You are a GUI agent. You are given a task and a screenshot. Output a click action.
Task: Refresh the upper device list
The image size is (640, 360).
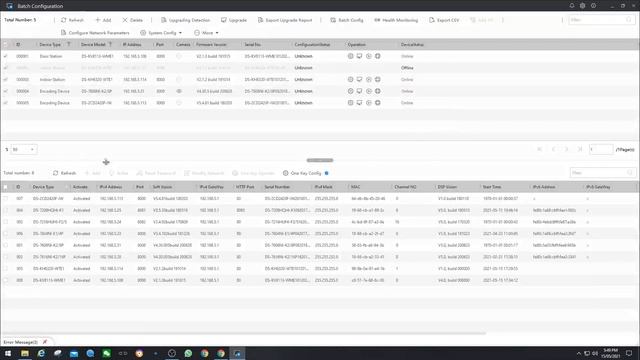click(x=72, y=20)
